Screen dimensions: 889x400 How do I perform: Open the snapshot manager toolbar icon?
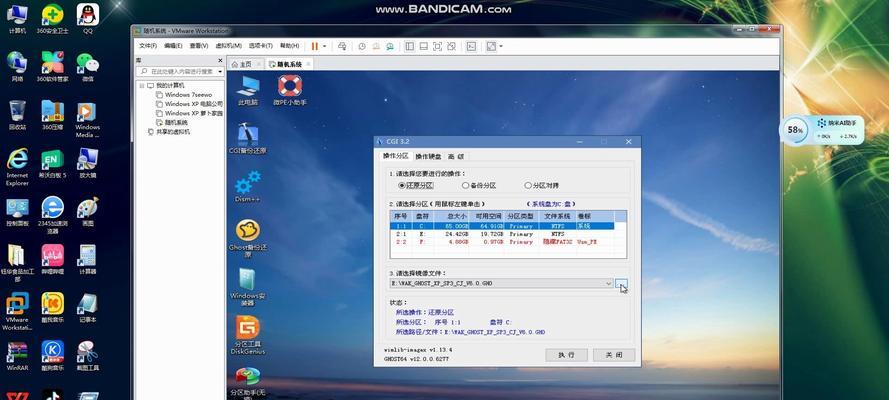point(390,46)
